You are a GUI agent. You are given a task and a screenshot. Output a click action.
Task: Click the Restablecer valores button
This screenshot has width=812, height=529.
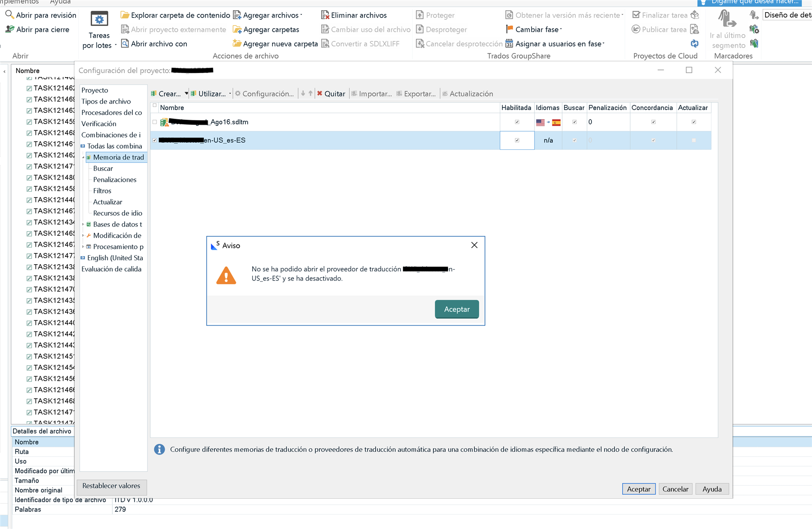tap(111, 486)
